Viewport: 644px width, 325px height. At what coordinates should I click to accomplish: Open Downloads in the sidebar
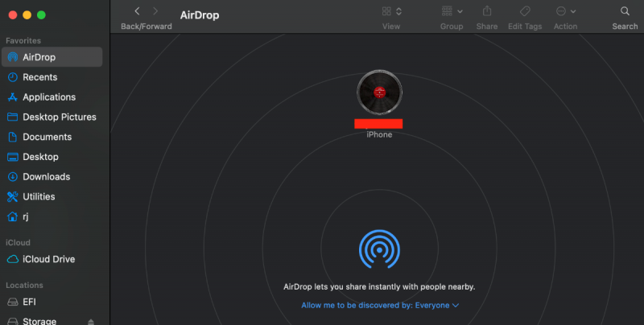(x=52, y=177)
